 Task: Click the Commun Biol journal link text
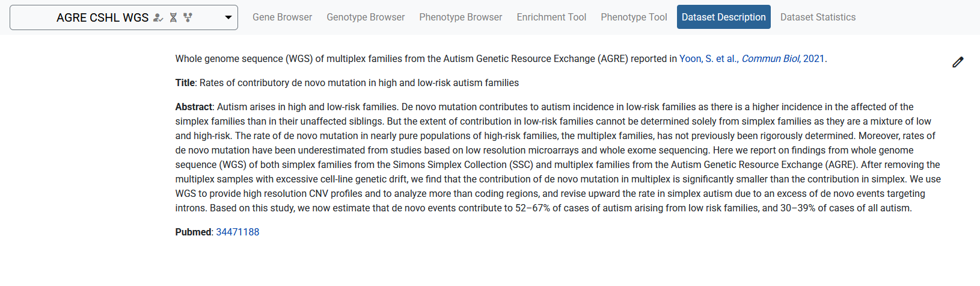pos(770,58)
